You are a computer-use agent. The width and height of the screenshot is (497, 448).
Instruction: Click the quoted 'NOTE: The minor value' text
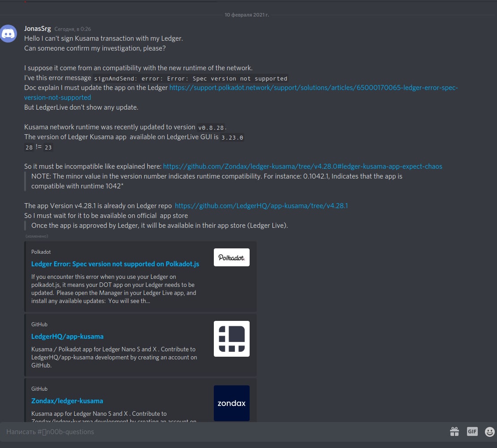click(217, 181)
